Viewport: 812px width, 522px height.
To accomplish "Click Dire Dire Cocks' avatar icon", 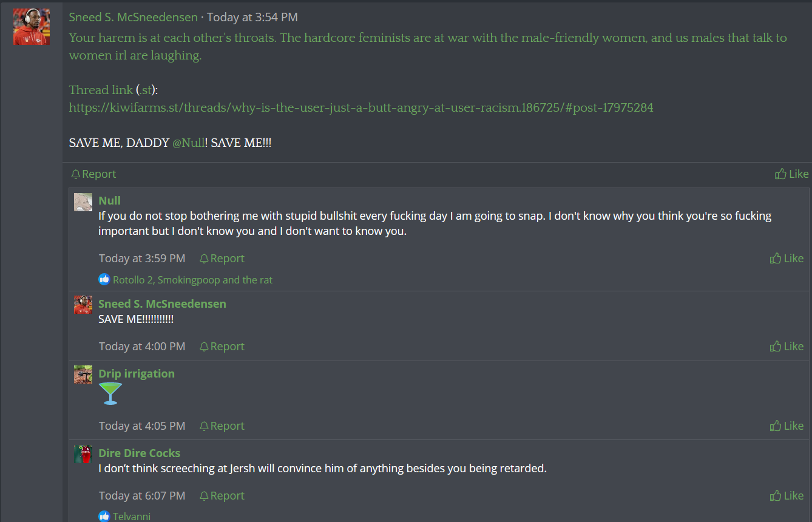I will [x=83, y=455].
